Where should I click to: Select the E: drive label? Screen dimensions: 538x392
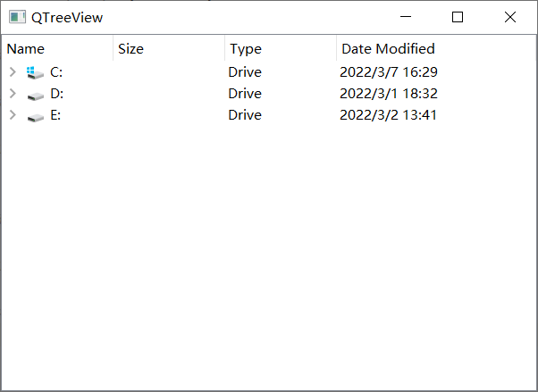(55, 115)
